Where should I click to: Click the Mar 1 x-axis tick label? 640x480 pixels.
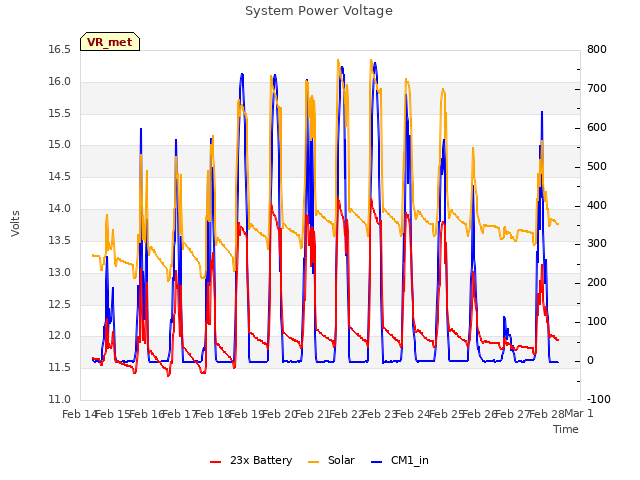click(x=578, y=413)
